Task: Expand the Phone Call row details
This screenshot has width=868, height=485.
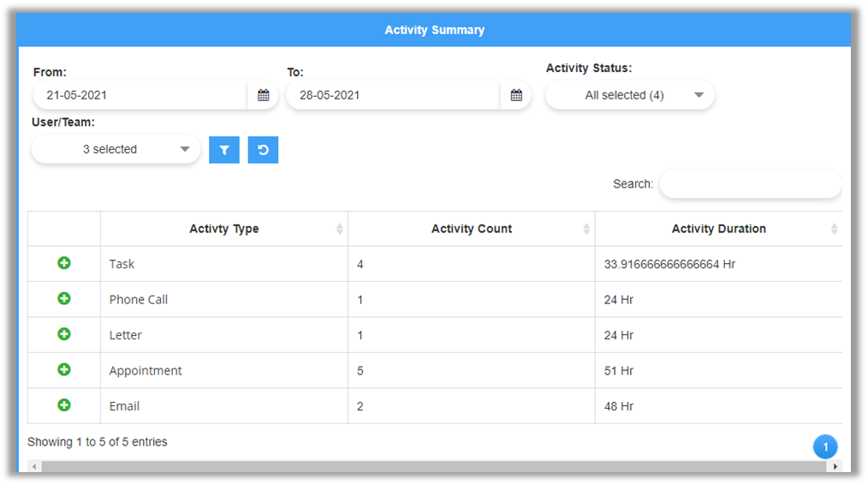Action: pos(64,299)
